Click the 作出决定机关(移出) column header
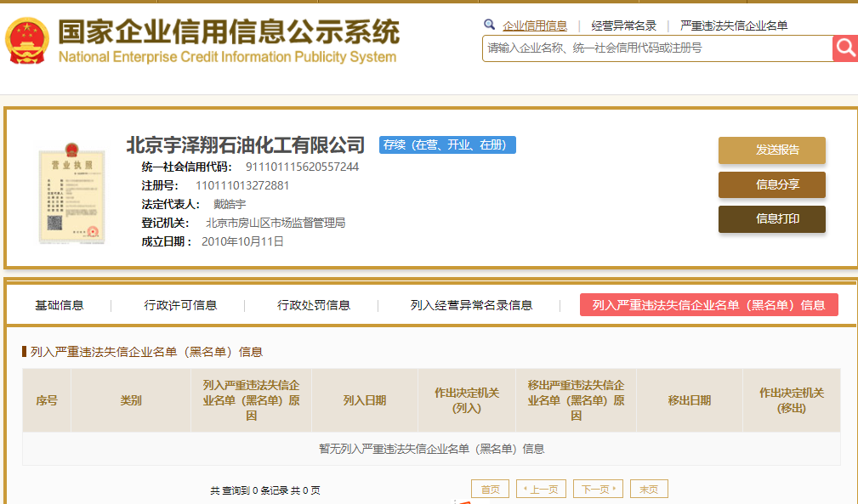The width and height of the screenshot is (858, 504). [x=791, y=400]
